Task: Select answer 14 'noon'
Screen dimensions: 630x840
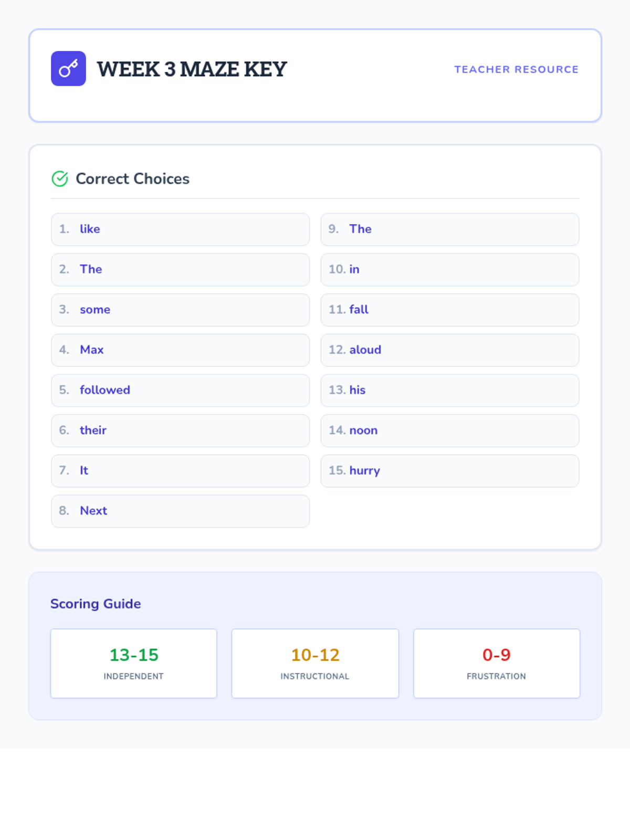Action: click(450, 430)
